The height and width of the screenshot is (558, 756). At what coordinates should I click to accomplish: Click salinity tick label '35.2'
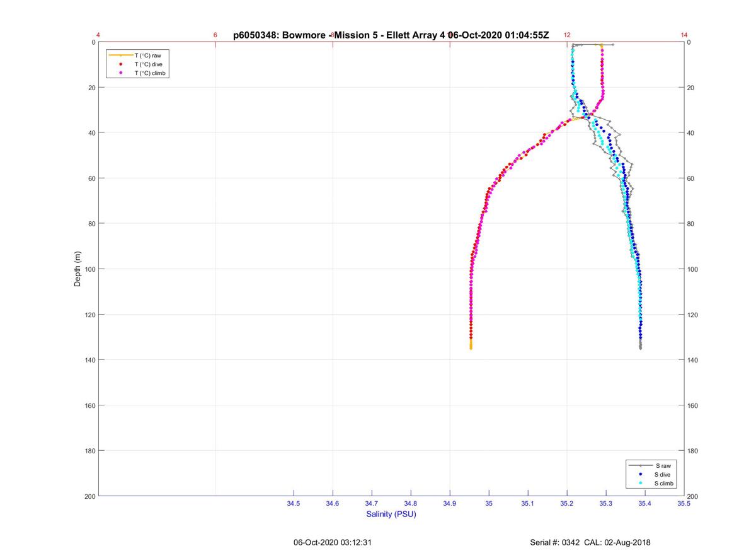pyautogui.click(x=567, y=504)
